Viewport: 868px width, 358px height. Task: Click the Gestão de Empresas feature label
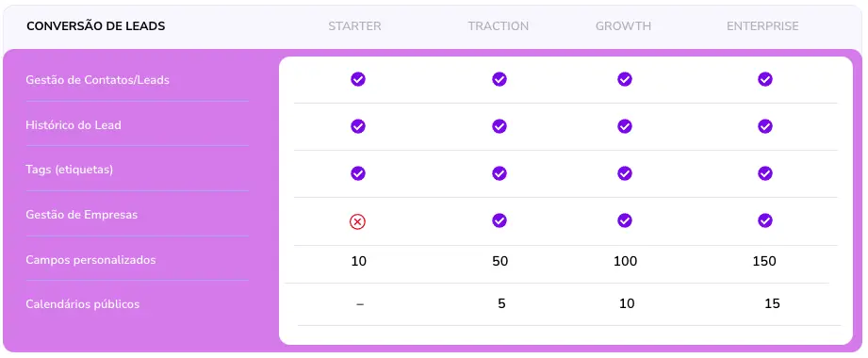(x=81, y=214)
